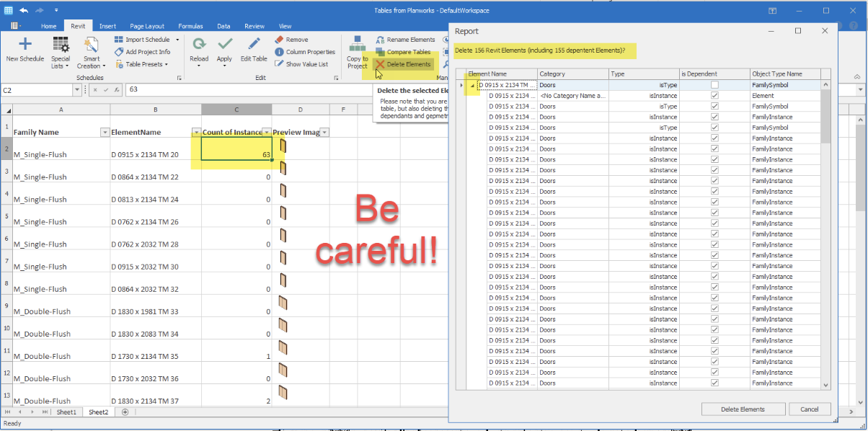Open the Family Name filter dropdown
This screenshot has width=868, height=431.
pos(105,133)
